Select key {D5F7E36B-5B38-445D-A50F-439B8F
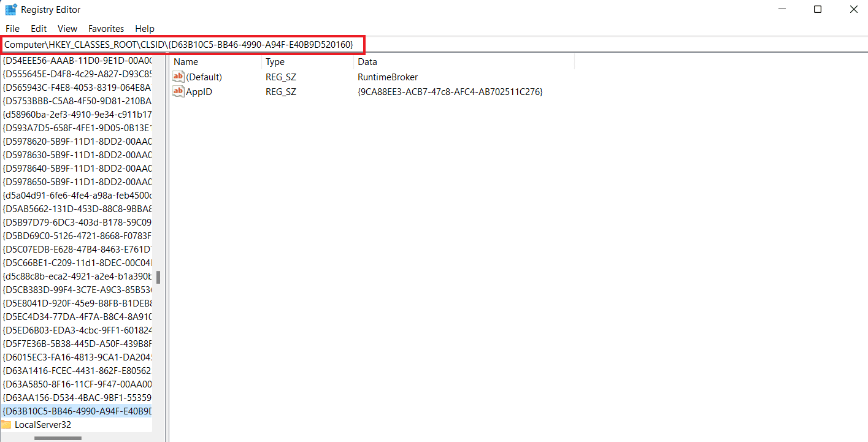 [x=77, y=344]
